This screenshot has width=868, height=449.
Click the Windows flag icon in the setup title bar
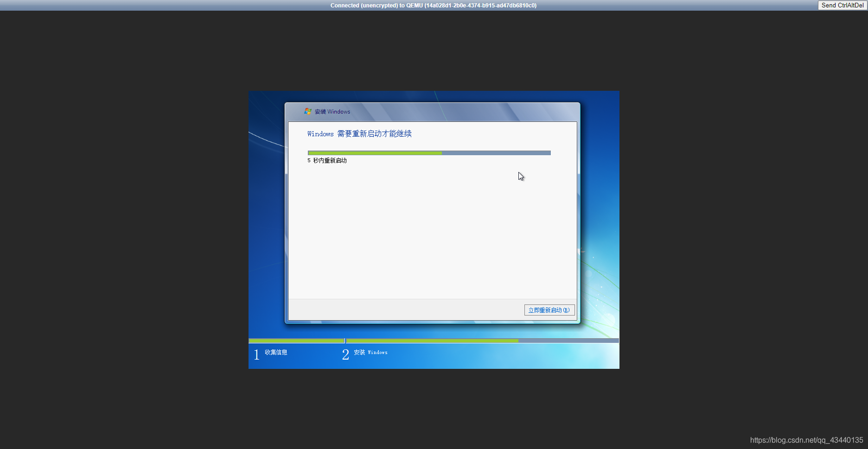[308, 111]
